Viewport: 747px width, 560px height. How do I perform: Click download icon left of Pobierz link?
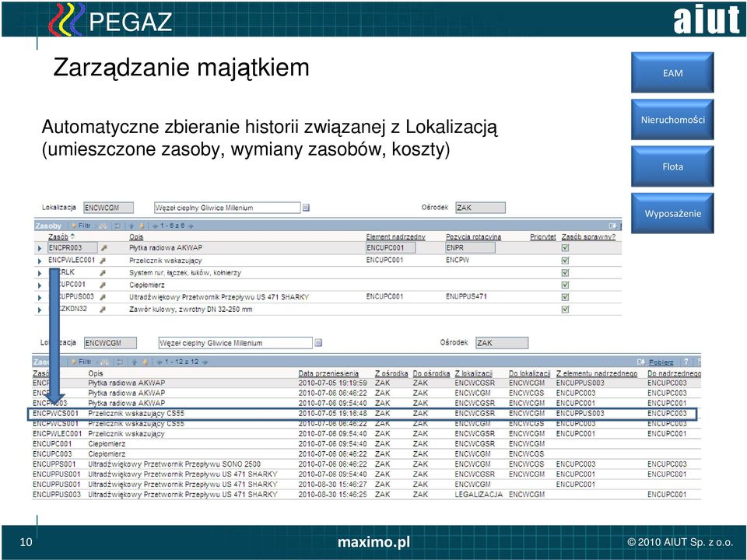(x=641, y=362)
